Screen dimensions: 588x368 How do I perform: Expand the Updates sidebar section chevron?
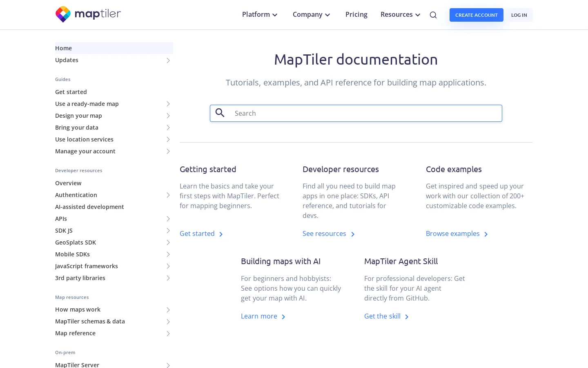[168, 61]
